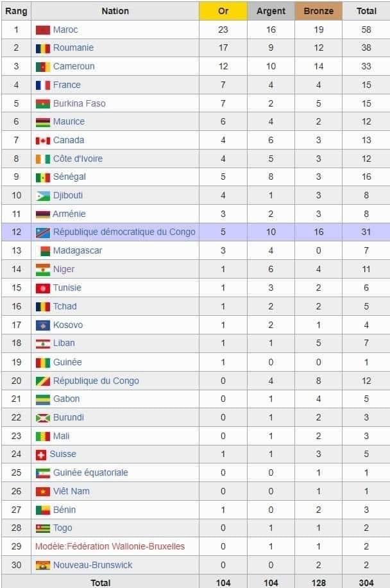The height and width of the screenshot is (588, 390).
Task: Click the gold Or column header
Action: [x=223, y=11]
